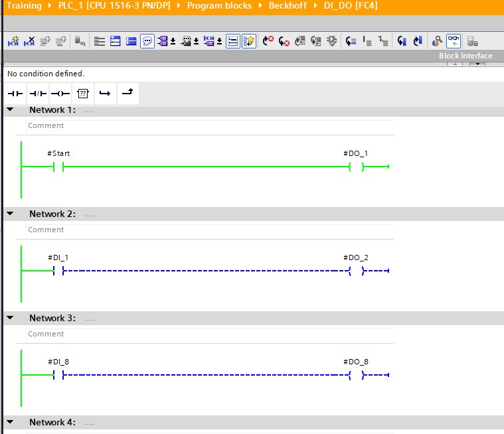Insert an output coil from favorites
The width and height of the screenshot is (504, 434).
[60, 94]
